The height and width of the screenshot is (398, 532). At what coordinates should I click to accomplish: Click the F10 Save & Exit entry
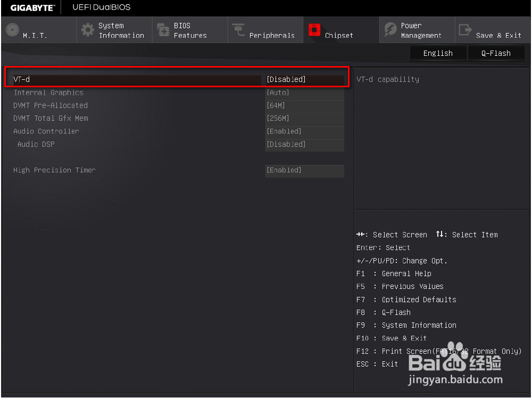pos(392,338)
